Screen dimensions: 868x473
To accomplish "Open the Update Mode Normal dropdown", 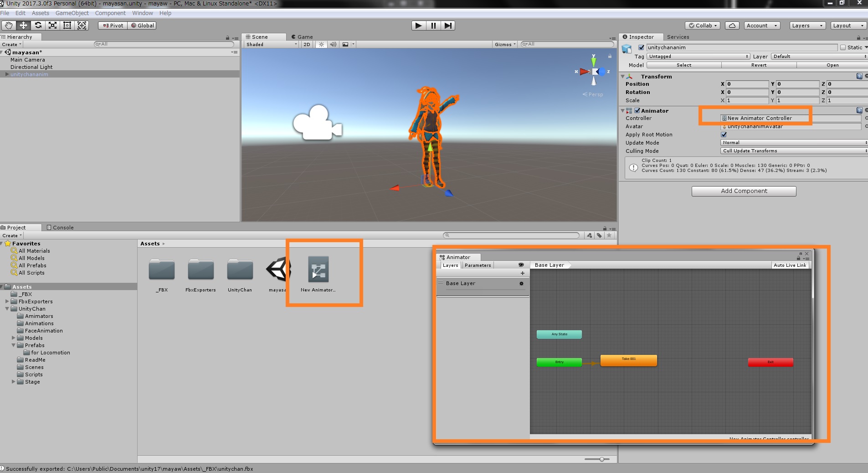I will pos(794,143).
